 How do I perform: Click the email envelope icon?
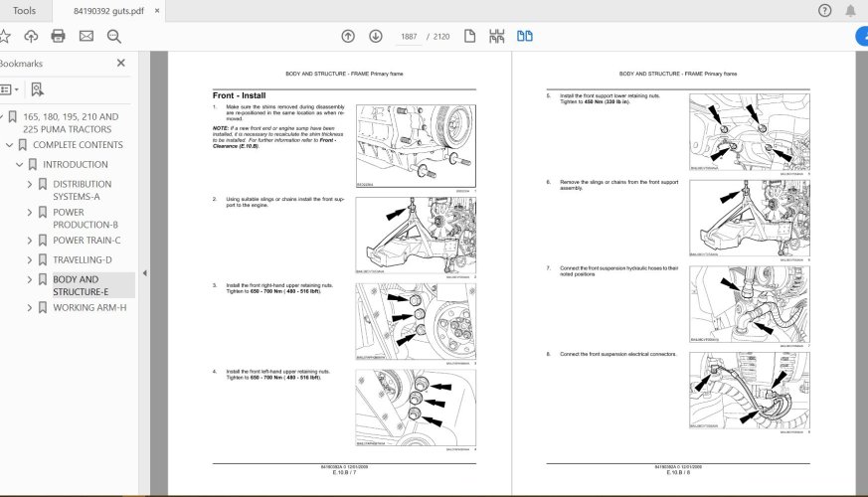[x=86, y=37]
